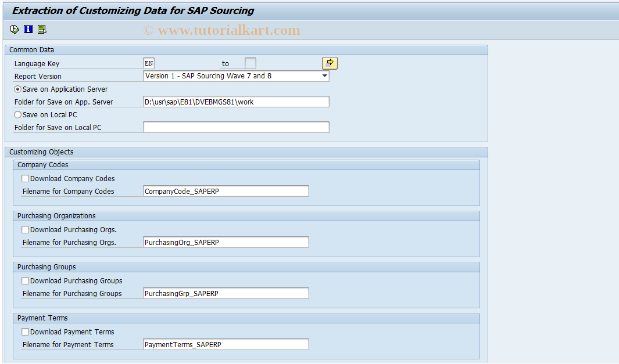Enable Download Purchasing Groups checkbox
Screen dimensions: 619x364
click(x=25, y=281)
